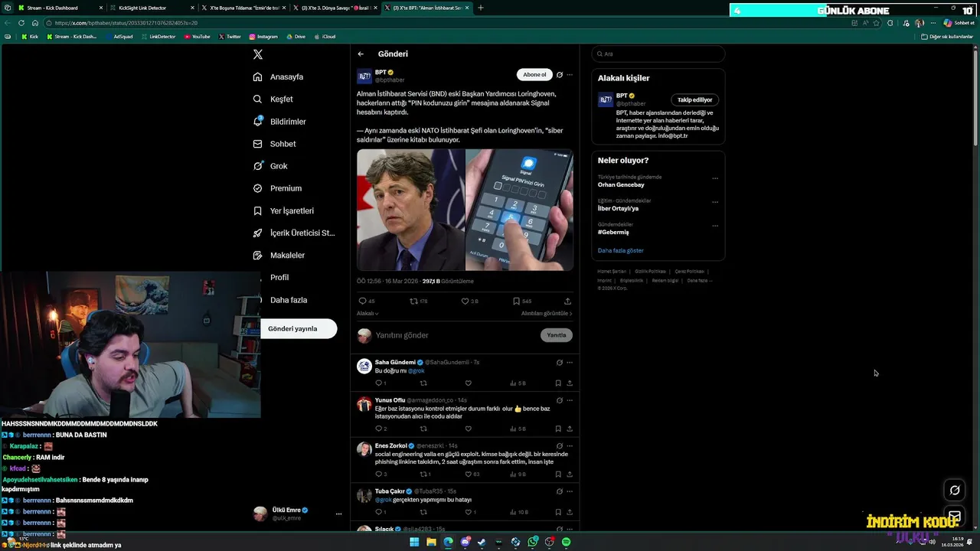Click the Ara search box
This screenshot has width=980, height=551.
[658, 54]
